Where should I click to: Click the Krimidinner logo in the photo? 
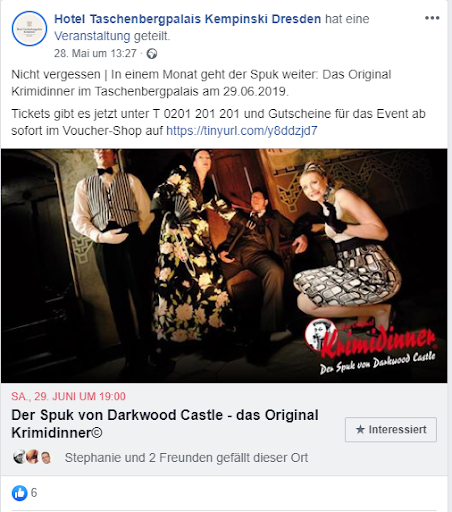pyautogui.click(x=371, y=345)
